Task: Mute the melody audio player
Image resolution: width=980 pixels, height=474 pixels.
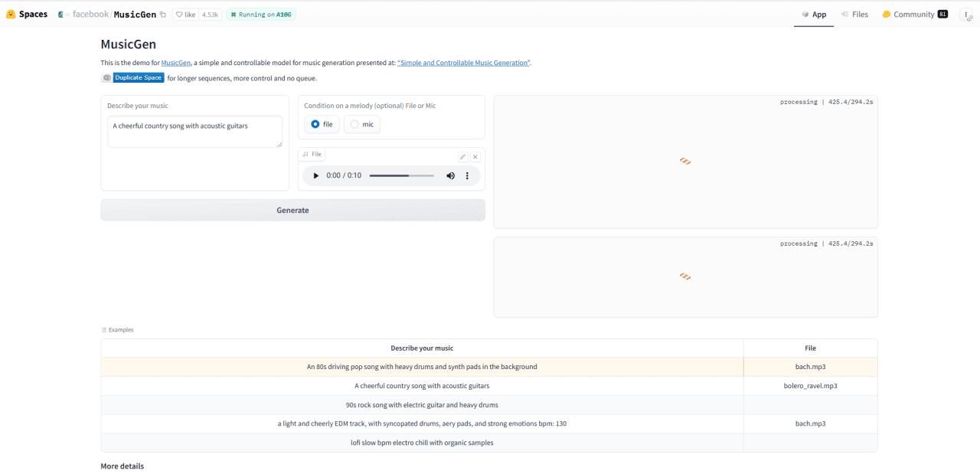Action: [x=450, y=175]
